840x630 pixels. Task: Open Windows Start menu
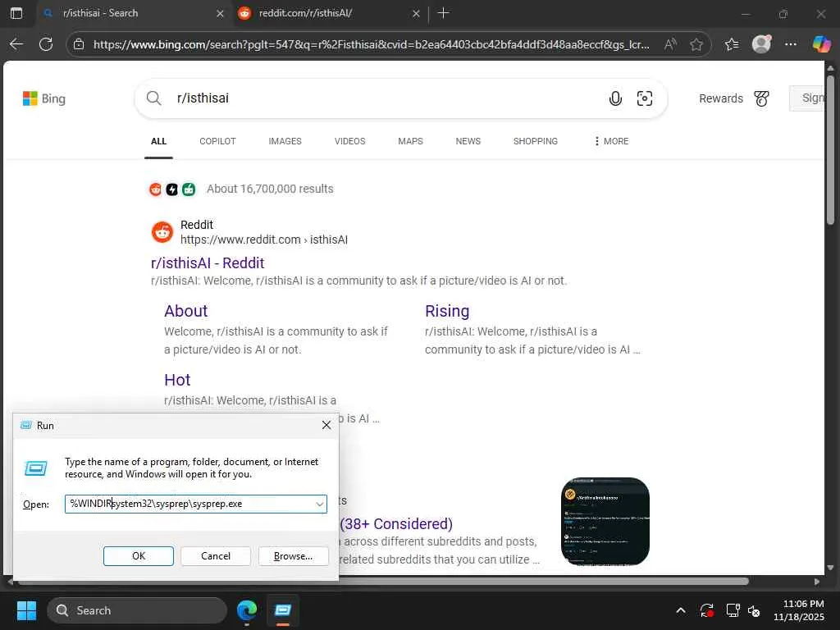[26, 610]
